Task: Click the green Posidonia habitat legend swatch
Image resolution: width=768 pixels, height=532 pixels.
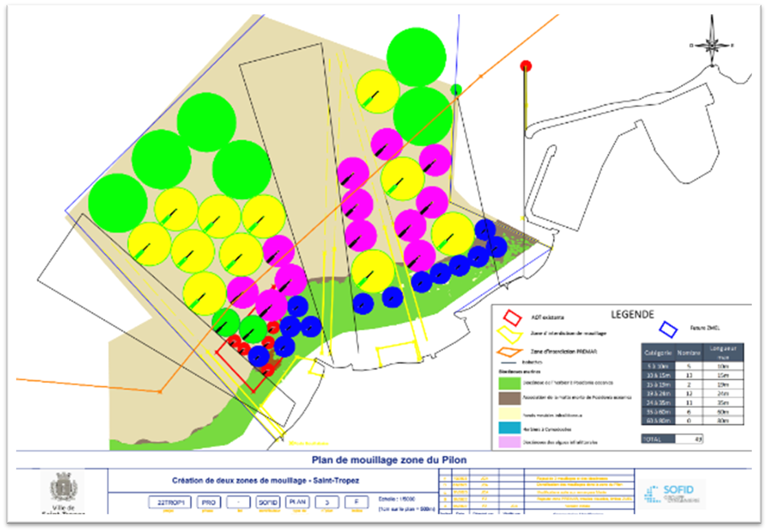Action: click(x=509, y=383)
